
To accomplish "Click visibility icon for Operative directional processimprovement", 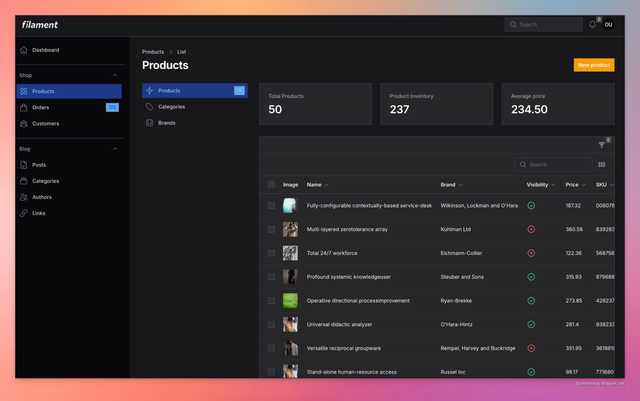I will coord(531,301).
